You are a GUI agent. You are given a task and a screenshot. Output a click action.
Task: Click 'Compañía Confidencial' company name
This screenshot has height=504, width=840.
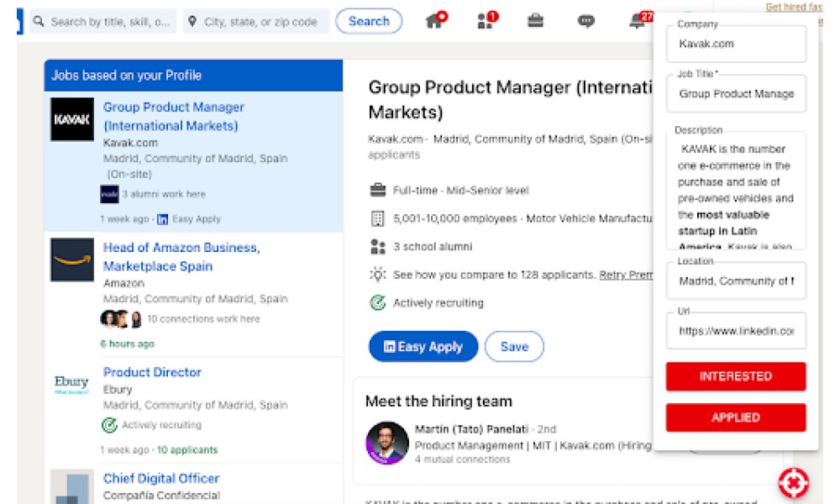pos(161,496)
